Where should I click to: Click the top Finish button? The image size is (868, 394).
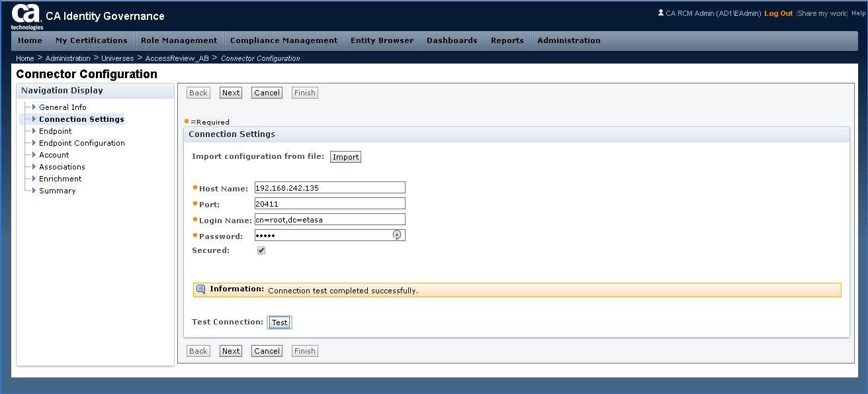coord(305,93)
